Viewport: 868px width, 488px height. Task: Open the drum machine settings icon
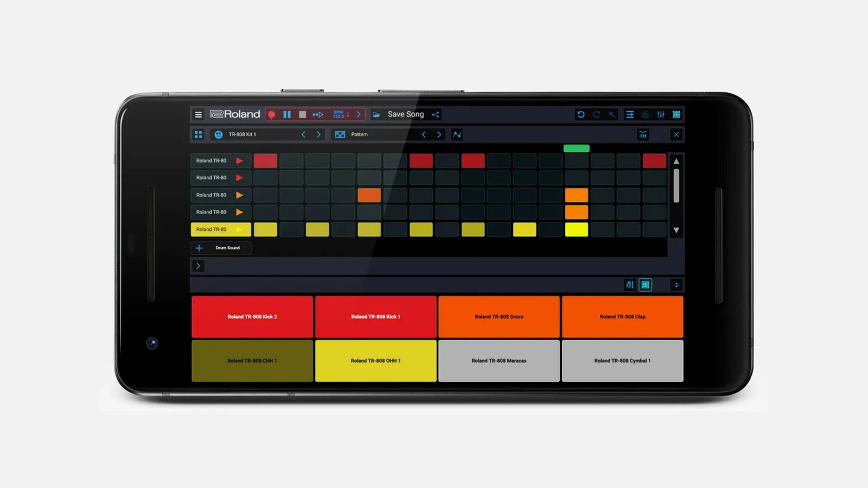click(643, 134)
